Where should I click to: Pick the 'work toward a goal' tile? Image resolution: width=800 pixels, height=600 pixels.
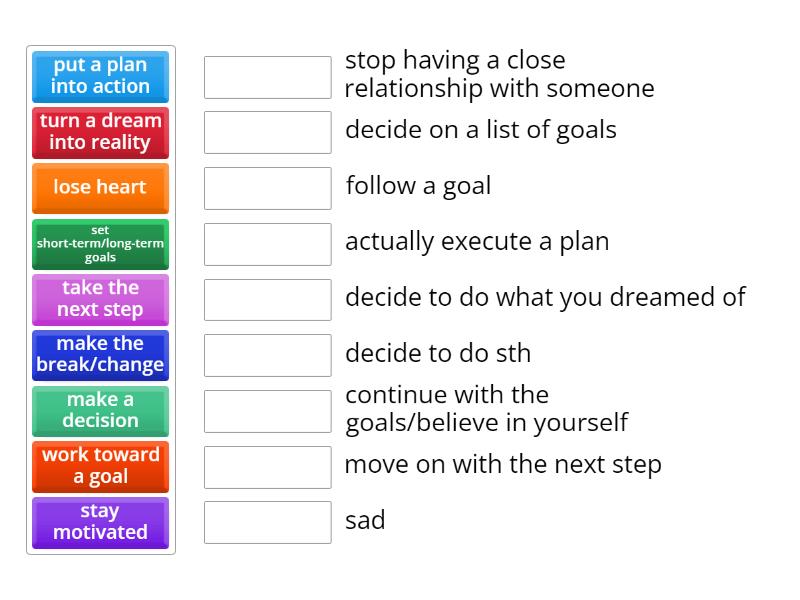[x=100, y=466]
